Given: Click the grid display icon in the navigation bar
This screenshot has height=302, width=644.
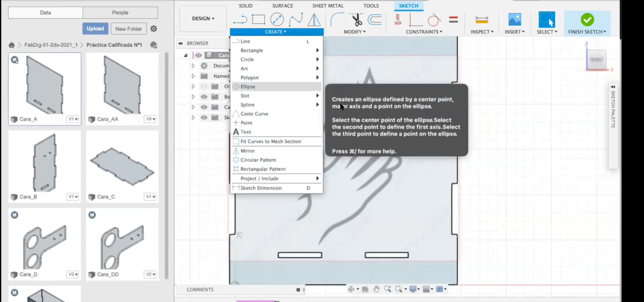Looking at the screenshot, I should click(426, 289).
